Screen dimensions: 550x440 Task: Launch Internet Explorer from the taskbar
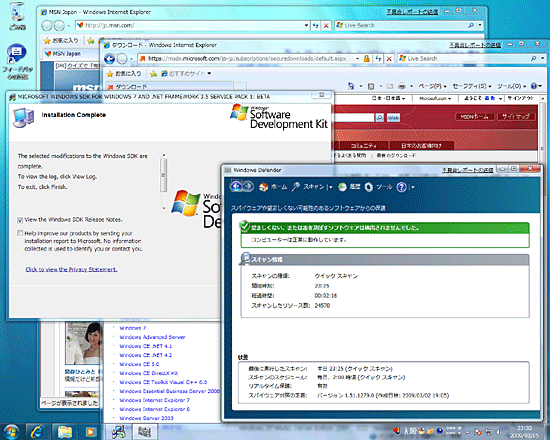pos(38,432)
